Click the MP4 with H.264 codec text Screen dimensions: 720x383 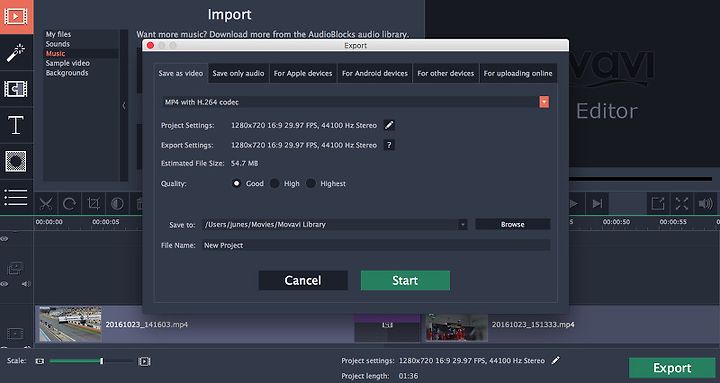pos(202,102)
